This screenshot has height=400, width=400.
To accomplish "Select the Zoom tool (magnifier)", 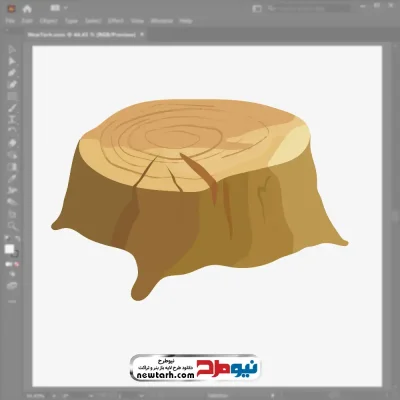I will tap(12, 226).
